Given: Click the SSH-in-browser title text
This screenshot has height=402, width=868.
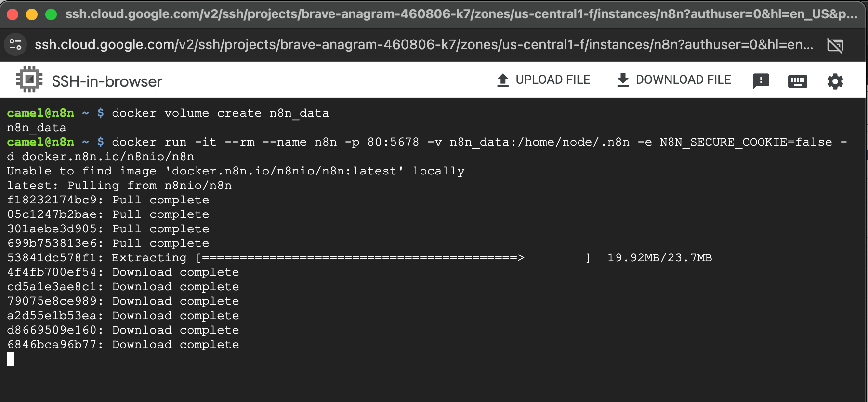Looking at the screenshot, I should [107, 81].
